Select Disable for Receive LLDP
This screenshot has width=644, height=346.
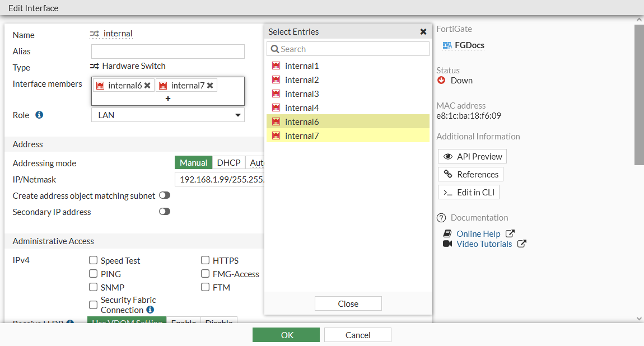coord(218,322)
